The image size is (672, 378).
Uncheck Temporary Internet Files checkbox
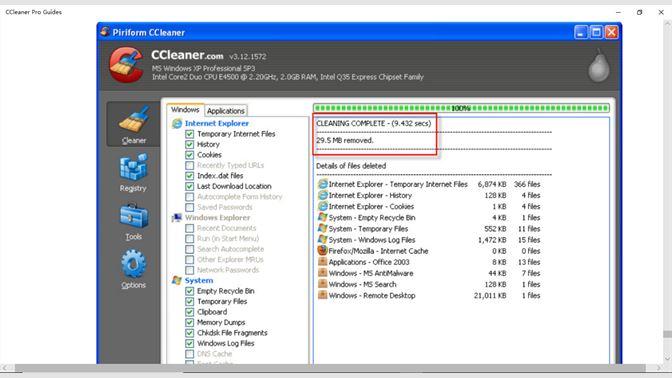pos(189,134)
